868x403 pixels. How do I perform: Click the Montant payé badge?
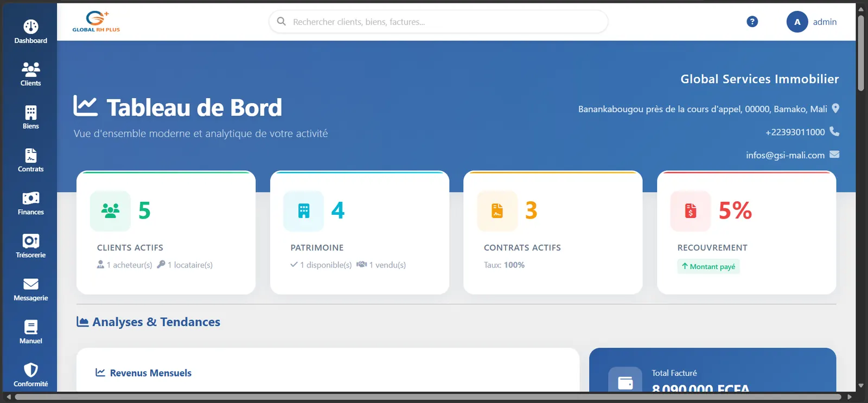(x=709, y=266)
